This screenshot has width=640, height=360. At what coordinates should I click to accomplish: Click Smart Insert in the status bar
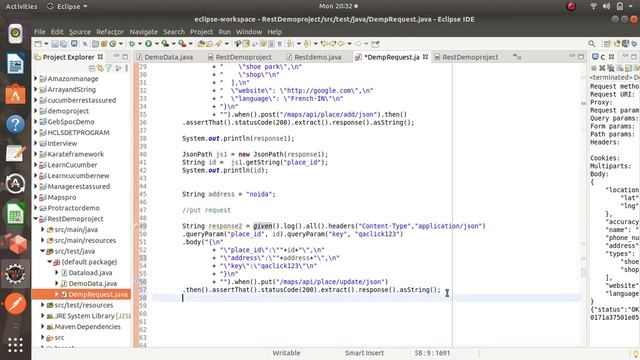(x=364, y=353)
